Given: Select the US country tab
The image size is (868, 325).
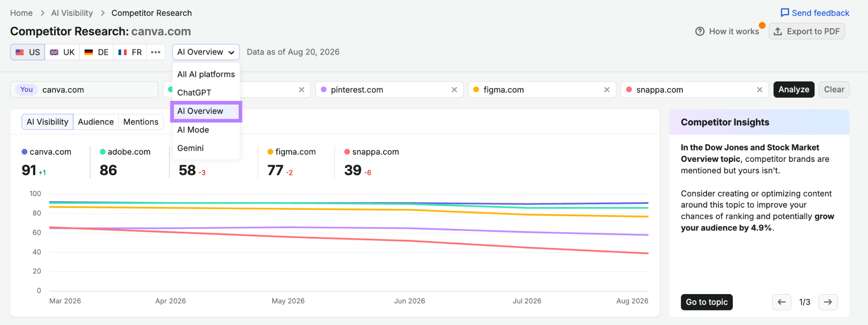Looking at the screenshot, I should (x=28, y=52).
